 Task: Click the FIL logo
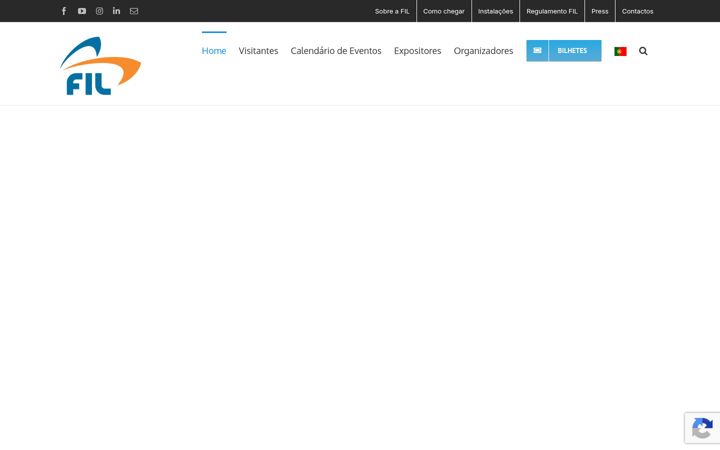[101, 66]
